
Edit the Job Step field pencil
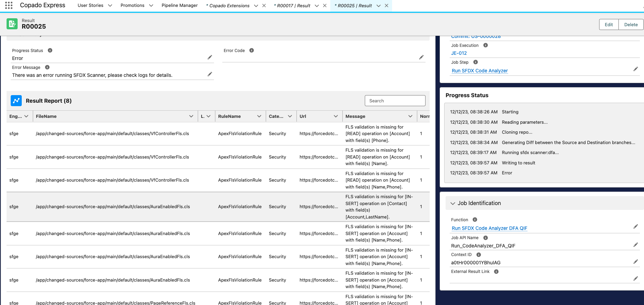coord(636,69)
